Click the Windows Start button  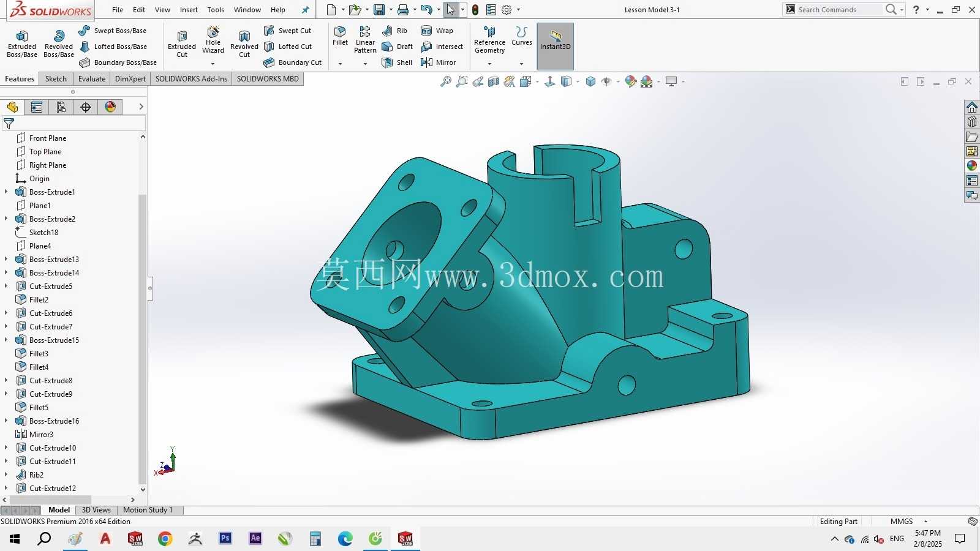[x=15, y=539]
